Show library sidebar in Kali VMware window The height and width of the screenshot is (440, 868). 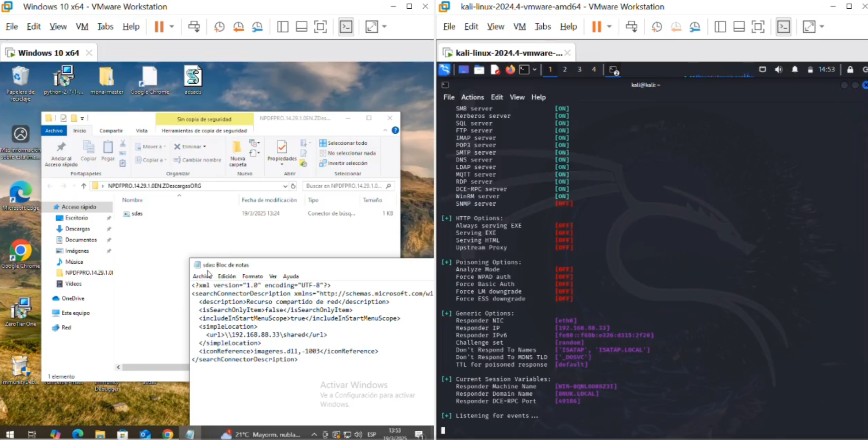(x=720, y=27)
